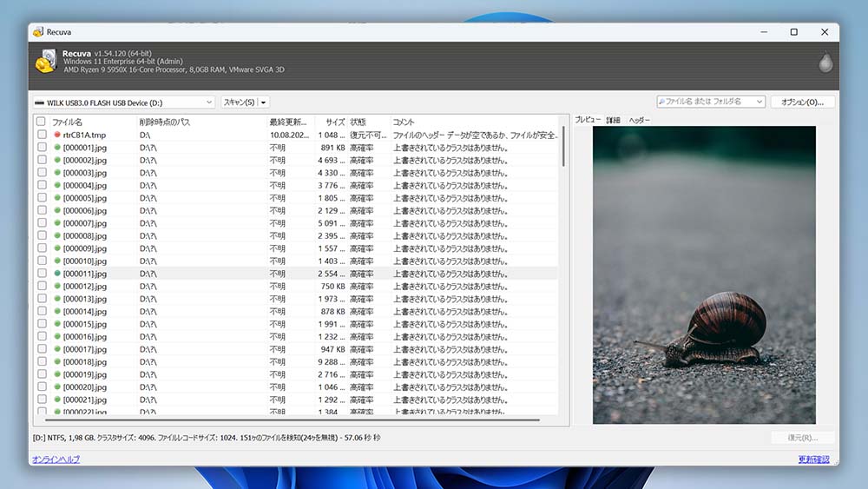
Task: Select the [000015].jpg file row
Action: [x=296, y=324]
